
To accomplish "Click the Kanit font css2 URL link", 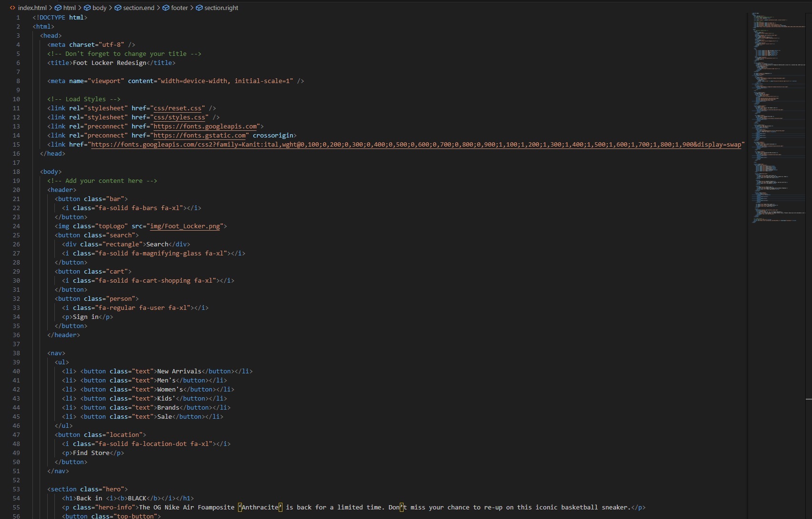I will tap(415, 145).
